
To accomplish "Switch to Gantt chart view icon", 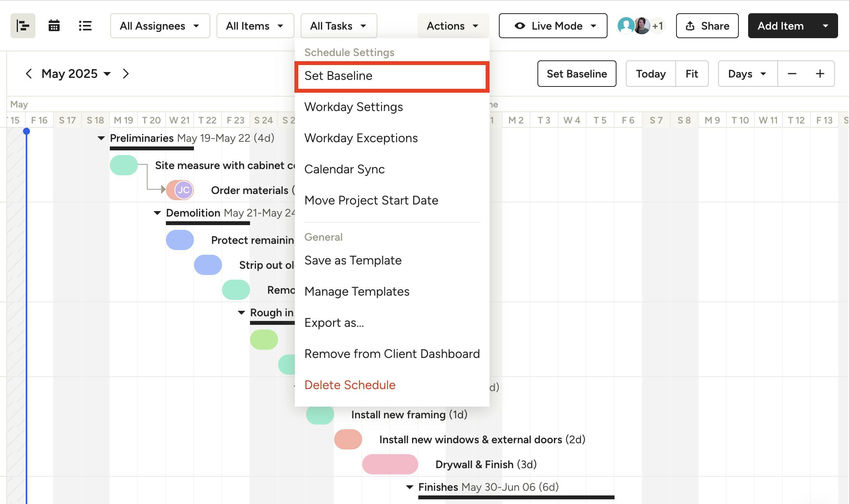I will [x=23, y=26].
